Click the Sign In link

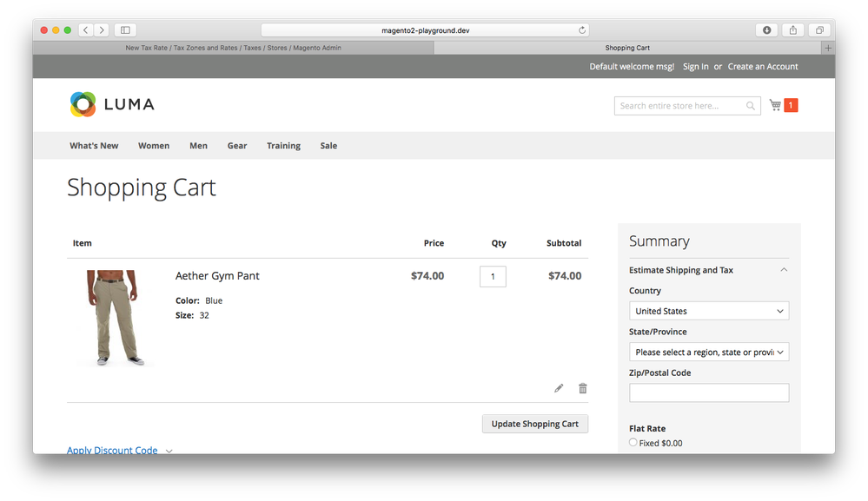pyautogui.click(x=695, y=67)
